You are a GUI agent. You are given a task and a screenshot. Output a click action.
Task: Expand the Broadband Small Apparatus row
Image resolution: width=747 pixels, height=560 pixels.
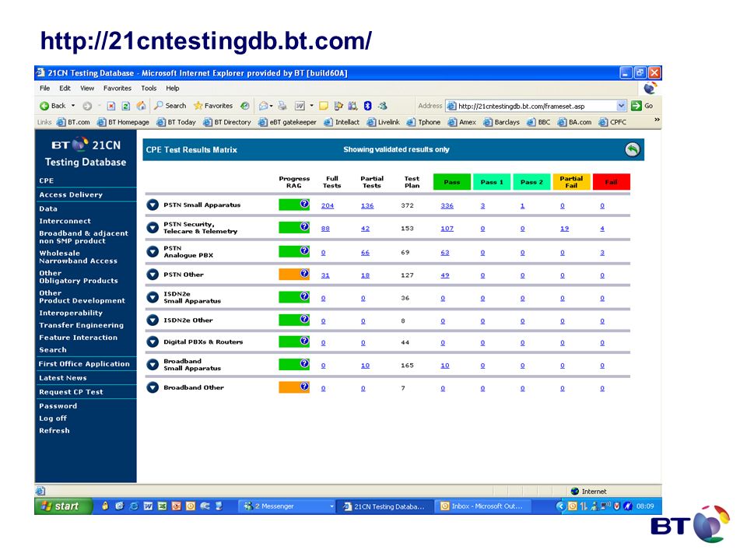(x=153, y=365)
